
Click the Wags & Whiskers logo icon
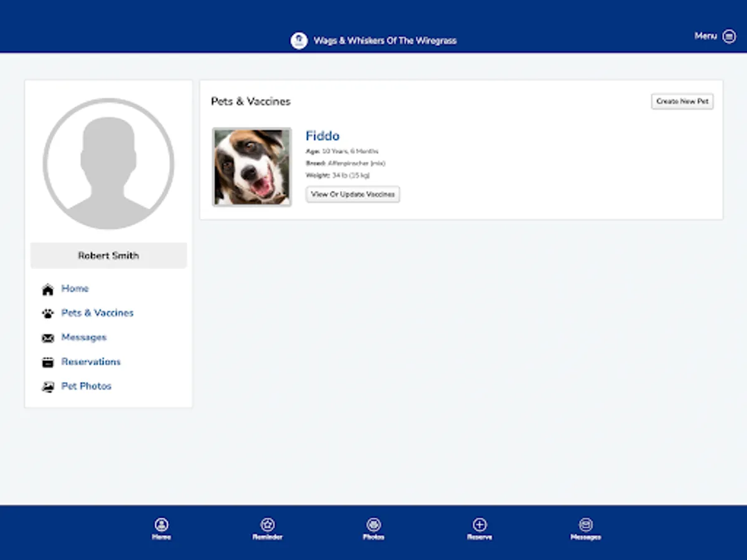click(x=299, y=39)
